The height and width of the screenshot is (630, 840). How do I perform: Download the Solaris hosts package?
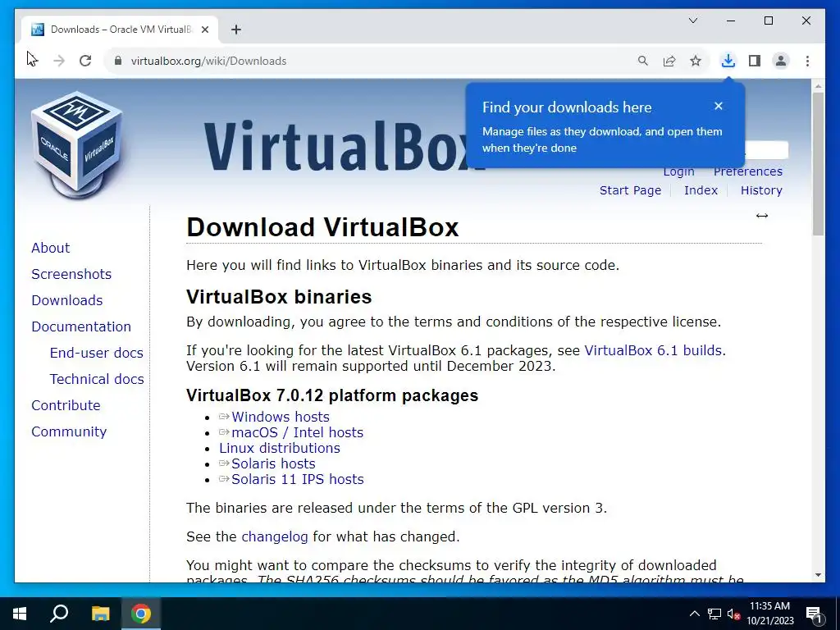tap(273, 463)
